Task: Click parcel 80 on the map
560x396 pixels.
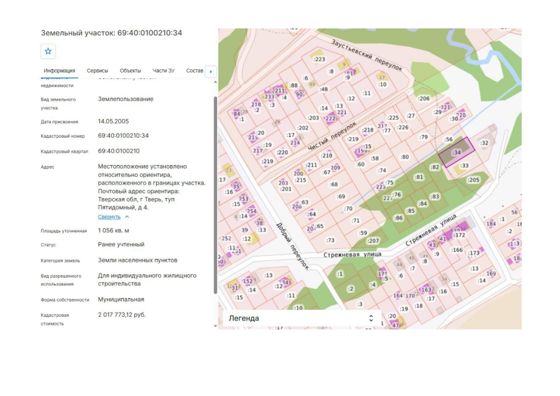Action: pos(405,157)
